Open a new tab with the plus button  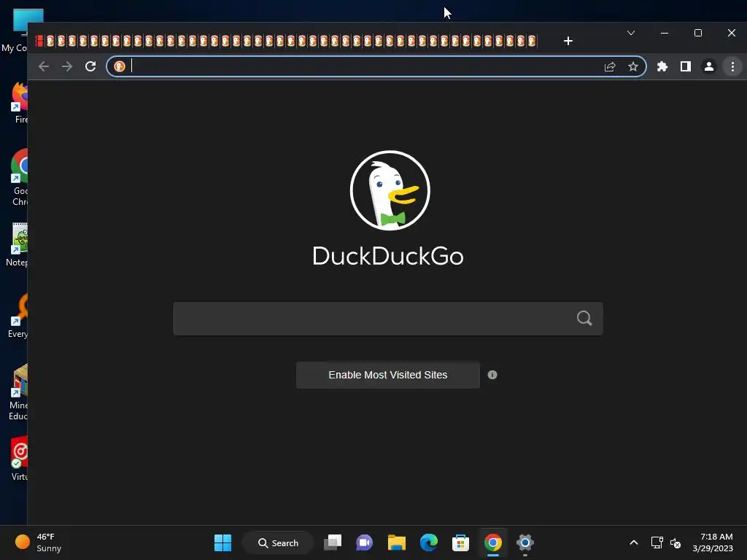(x=568, y=41)
